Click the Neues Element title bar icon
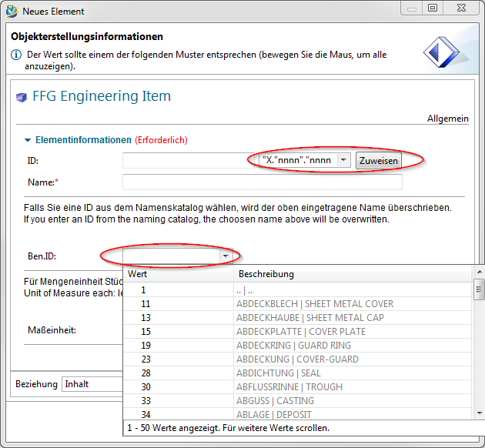The width and height of the screenshot is (485, 448). coord(11,11)
